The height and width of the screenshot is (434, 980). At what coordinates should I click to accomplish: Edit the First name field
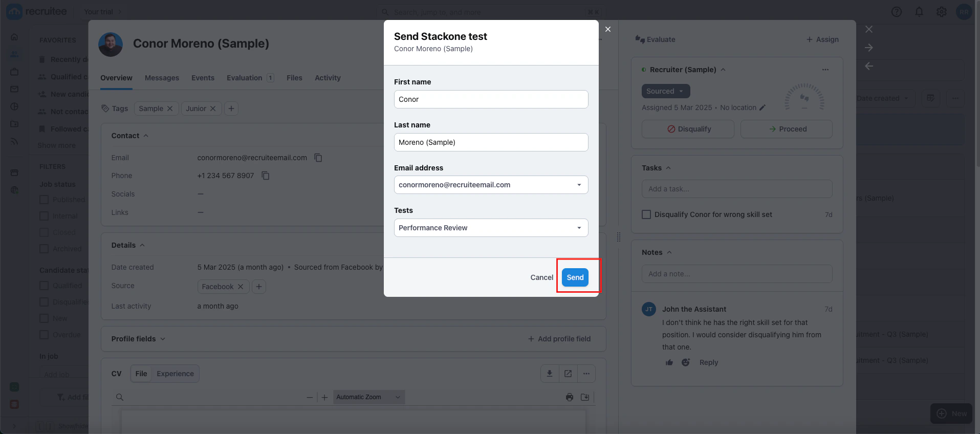(x=491, y=99)
